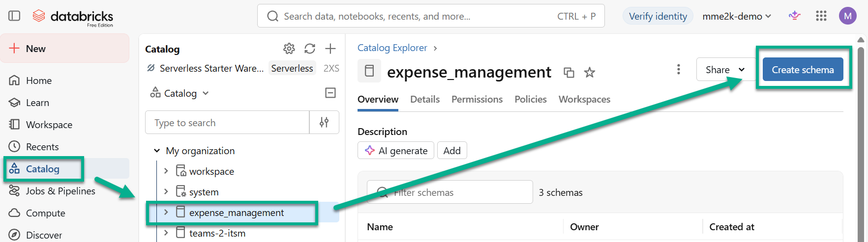Expand the workspace catalog node

click(166, 171)
